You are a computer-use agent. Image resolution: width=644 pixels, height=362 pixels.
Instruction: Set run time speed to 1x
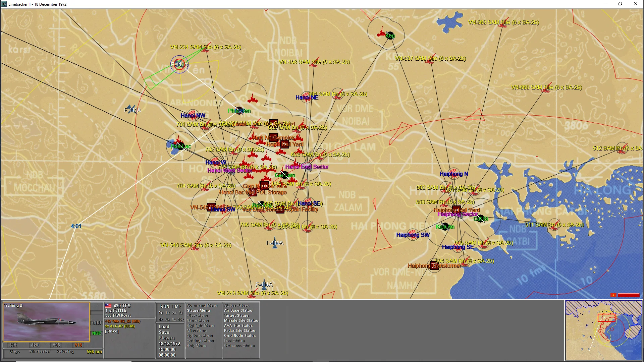click(168, 313)
